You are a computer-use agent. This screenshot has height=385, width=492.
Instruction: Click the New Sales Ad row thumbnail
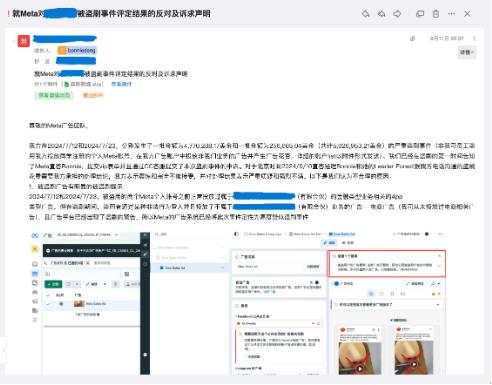[x=79, y=304]
